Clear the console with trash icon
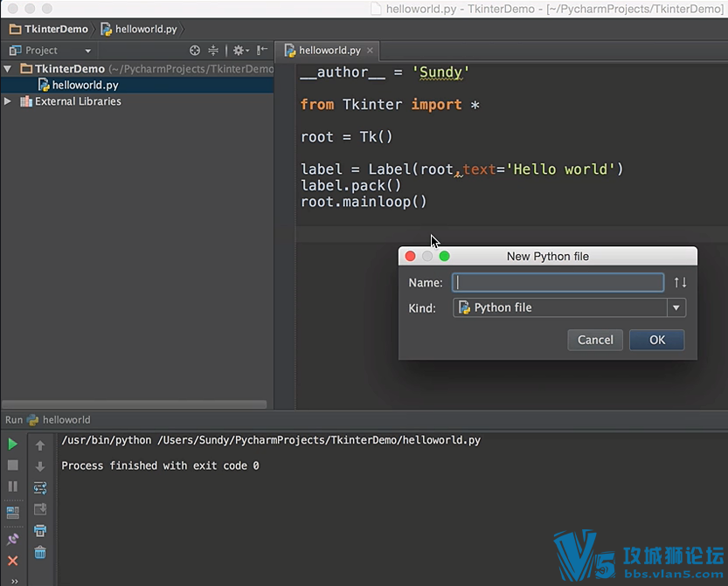Viewport: 728px width, 586px height. coord(40,552)
